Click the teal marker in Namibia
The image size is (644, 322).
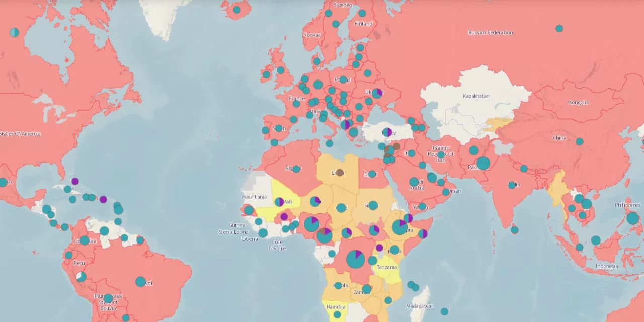pyautogui.click(x=337, y=314)
